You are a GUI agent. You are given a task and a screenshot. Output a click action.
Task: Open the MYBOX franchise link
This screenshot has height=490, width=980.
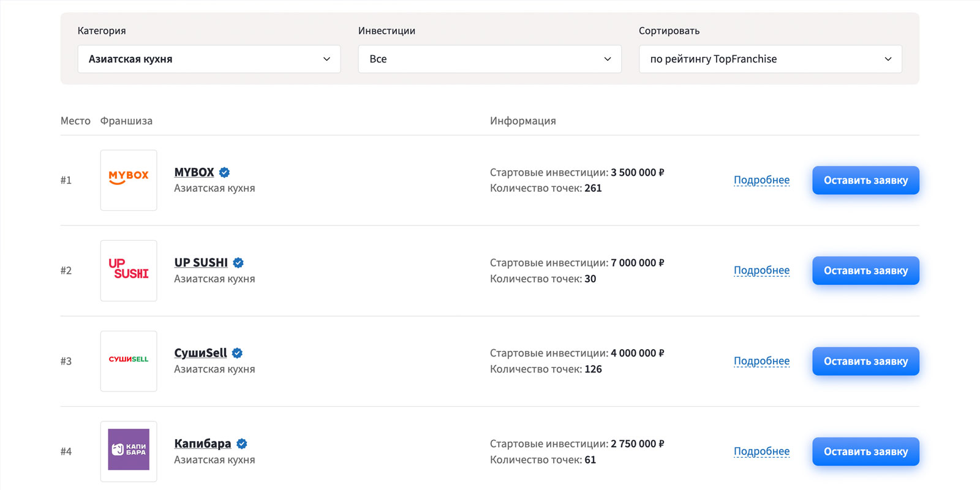[x=194, y=172]
